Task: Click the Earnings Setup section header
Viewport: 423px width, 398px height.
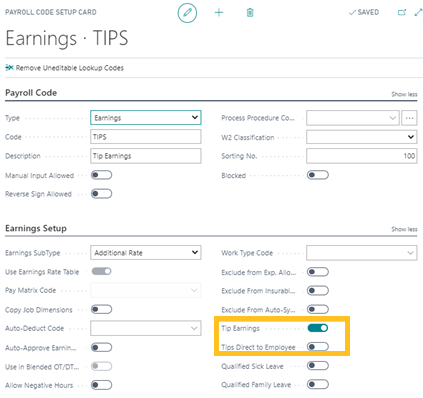Action: click(36, 228)
